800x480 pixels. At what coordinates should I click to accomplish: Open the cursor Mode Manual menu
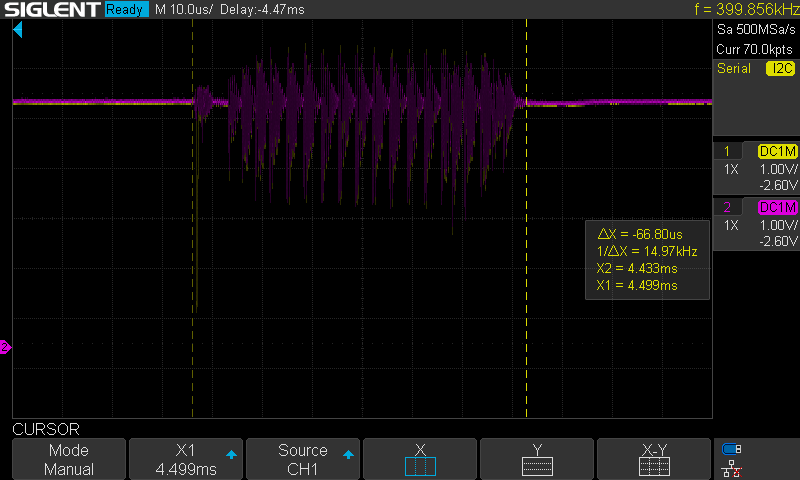click(x=69, y=459)
